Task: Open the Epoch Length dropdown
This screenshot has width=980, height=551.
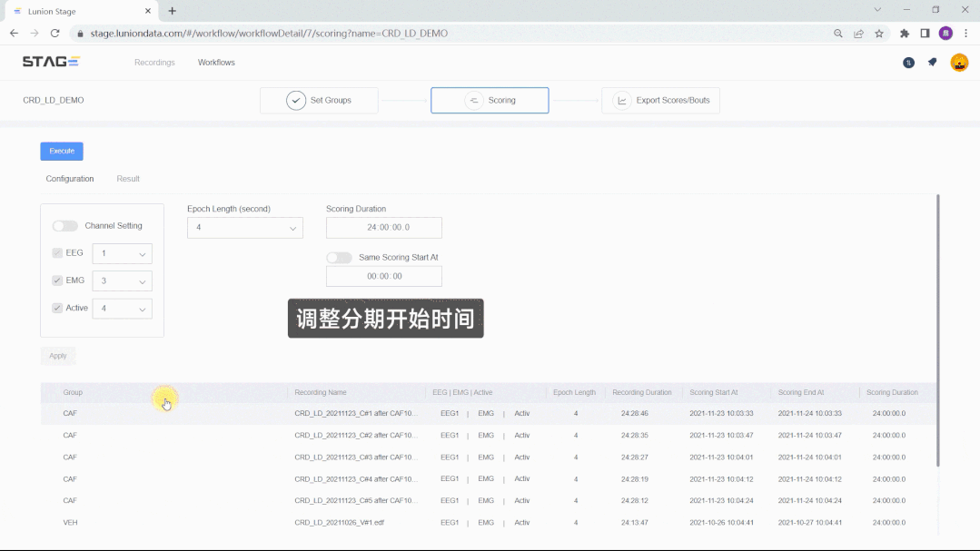Action: click(244, 228)
